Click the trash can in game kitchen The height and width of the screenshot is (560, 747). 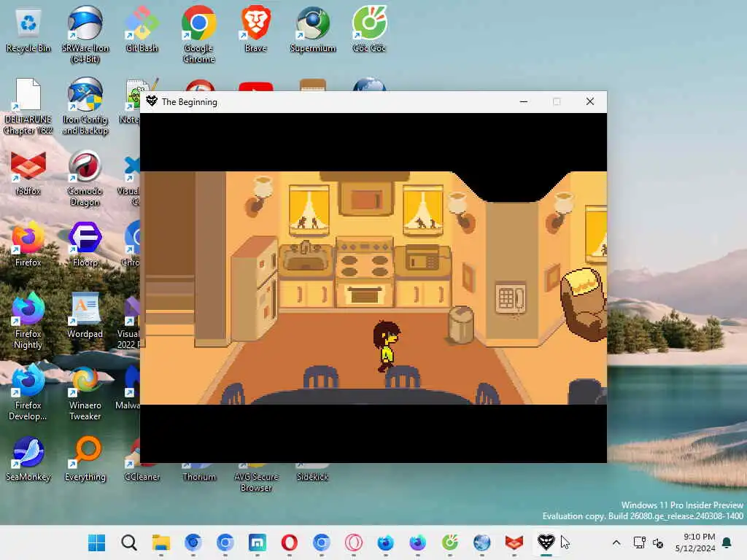(461, 324)
